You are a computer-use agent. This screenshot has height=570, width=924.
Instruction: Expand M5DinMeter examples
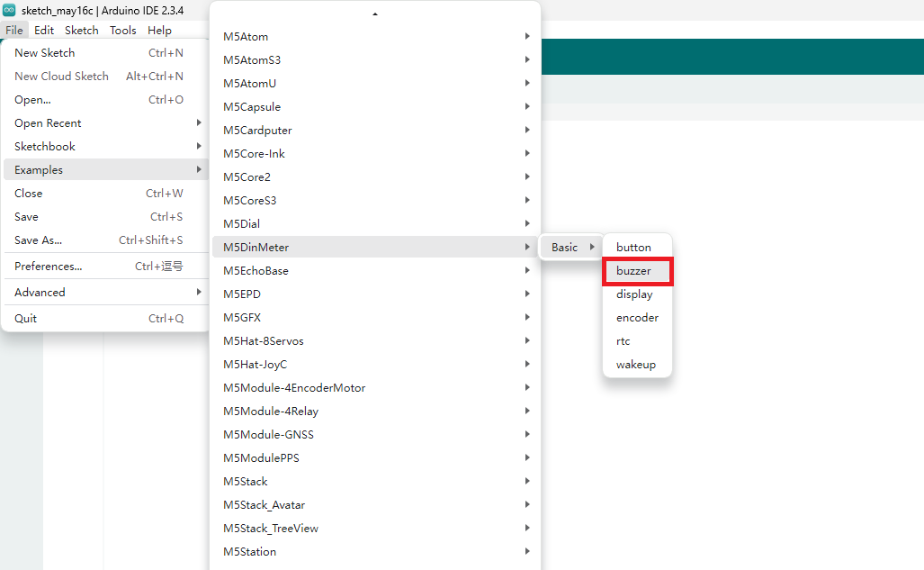tap(375, 248)
